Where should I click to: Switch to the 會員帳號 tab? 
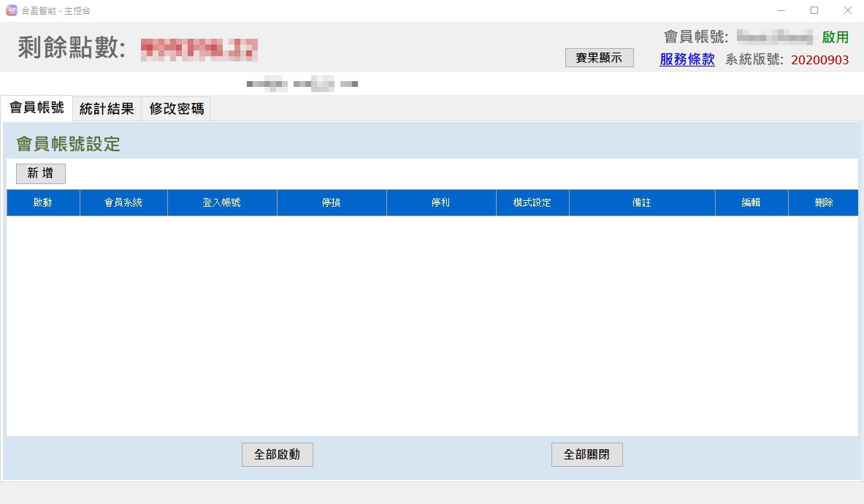pos(37,109)
